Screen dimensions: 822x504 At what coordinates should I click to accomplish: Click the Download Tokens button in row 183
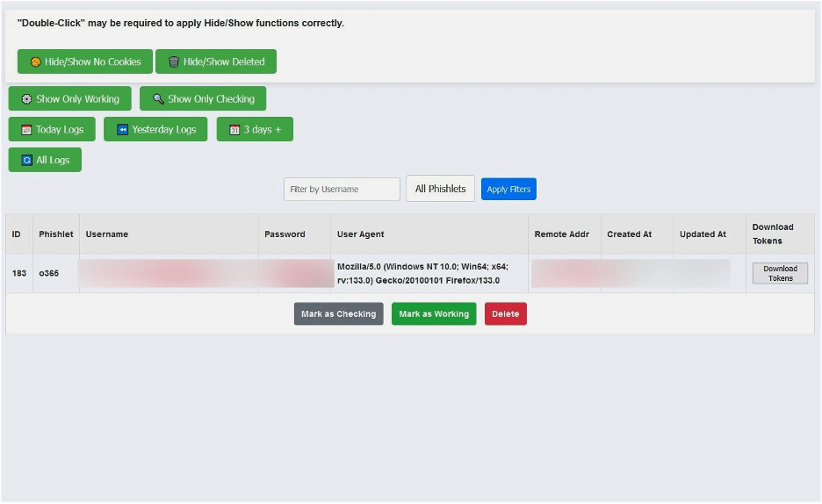pyautogui.click(x=780, y=273)
